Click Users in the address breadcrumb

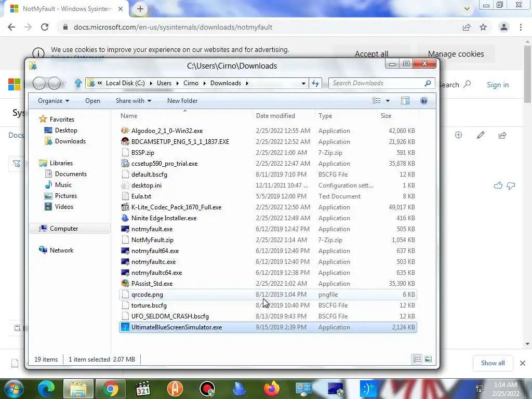[x=164, y=83]
